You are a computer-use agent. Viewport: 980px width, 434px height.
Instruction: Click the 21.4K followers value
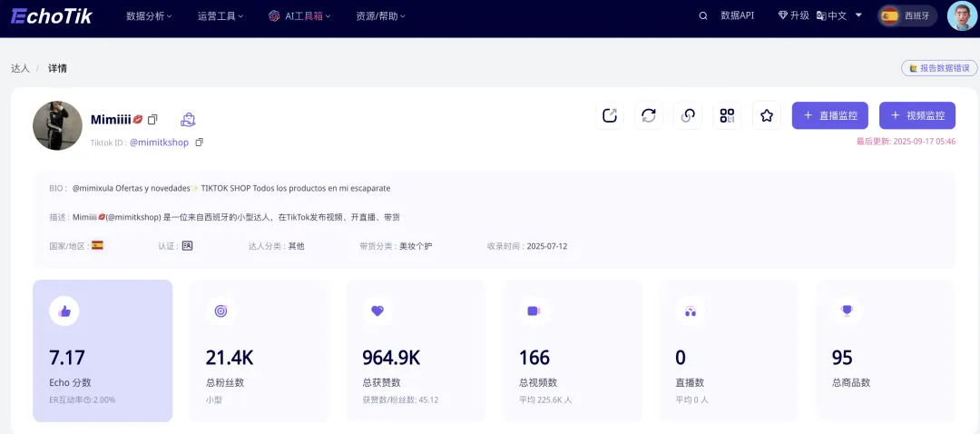point(230,358)
